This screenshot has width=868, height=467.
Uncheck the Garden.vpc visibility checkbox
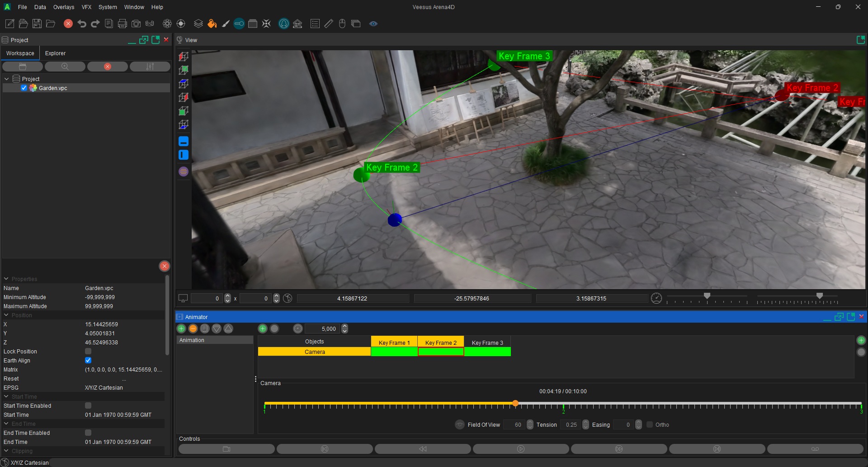coord(24,88)
